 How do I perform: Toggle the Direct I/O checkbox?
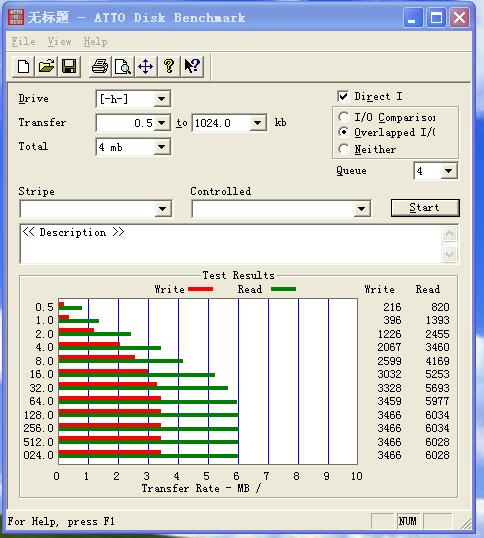(343, 96)
